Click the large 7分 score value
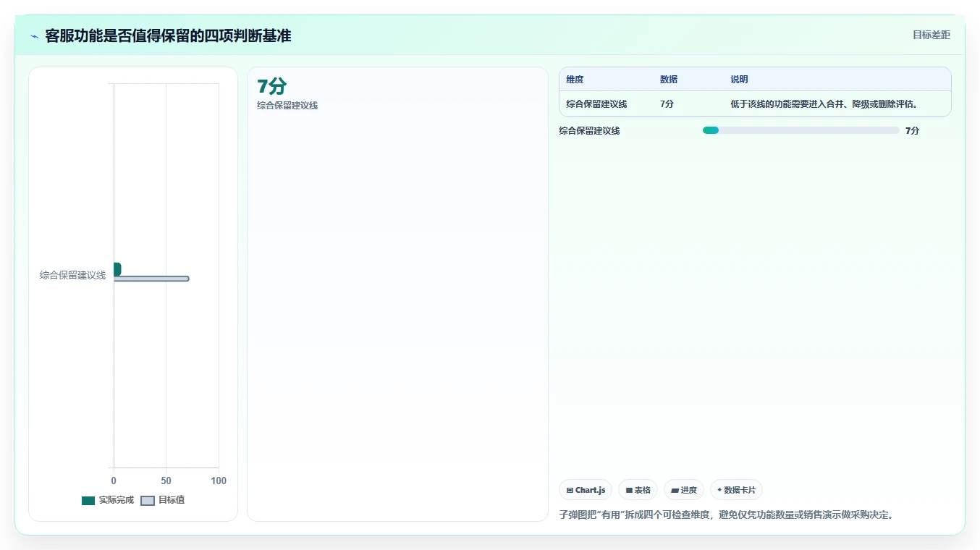This screenshot has width=980, height=550. point(272,87)
